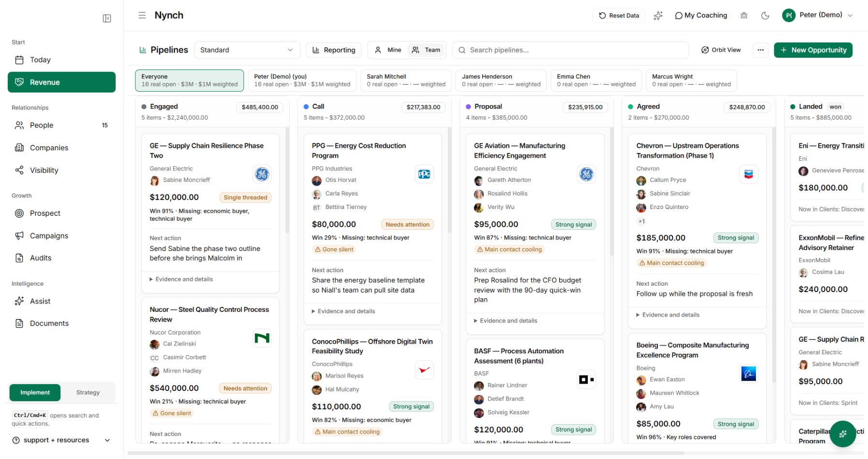Click the New Opportunity button
The height and width of the screenshot is (459, 868).
pos(813,50)
